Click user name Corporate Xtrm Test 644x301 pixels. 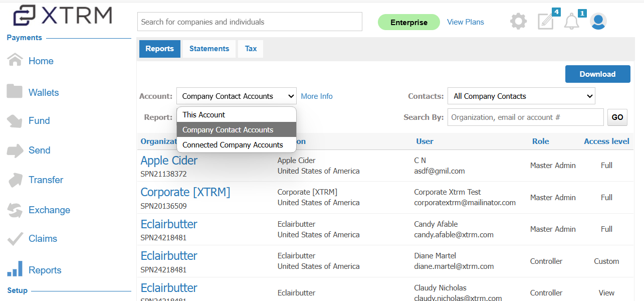pyautogui.click(x=448, y=192)
